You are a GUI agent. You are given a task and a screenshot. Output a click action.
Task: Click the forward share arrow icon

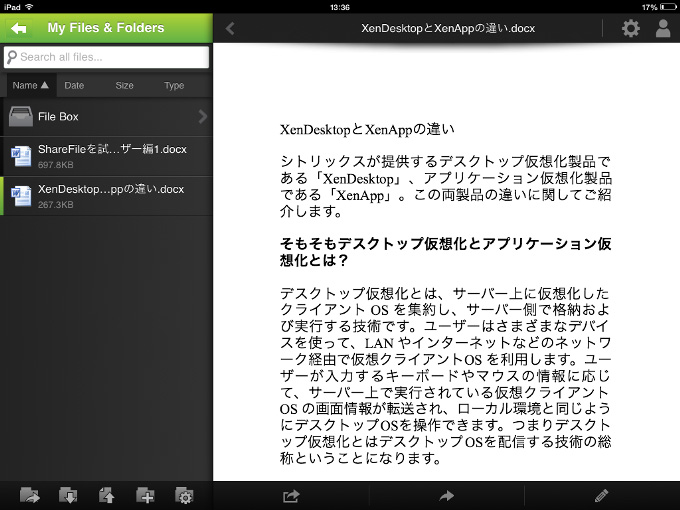446,496
